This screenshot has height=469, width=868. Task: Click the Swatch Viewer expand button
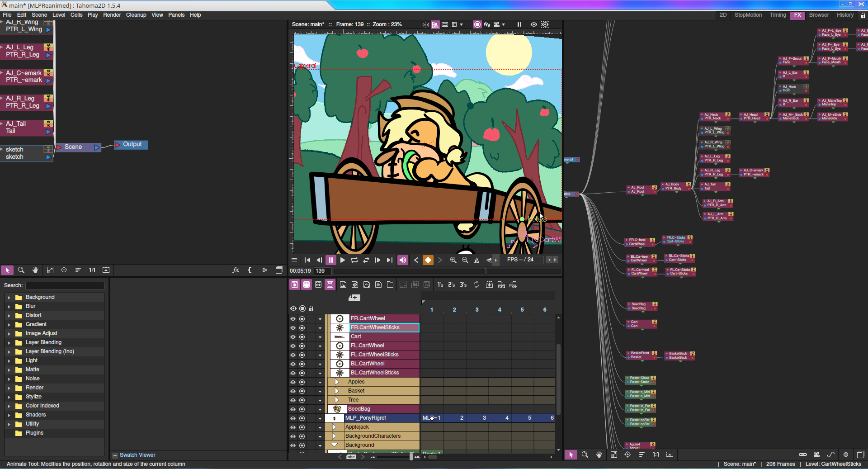click(115, 455)
